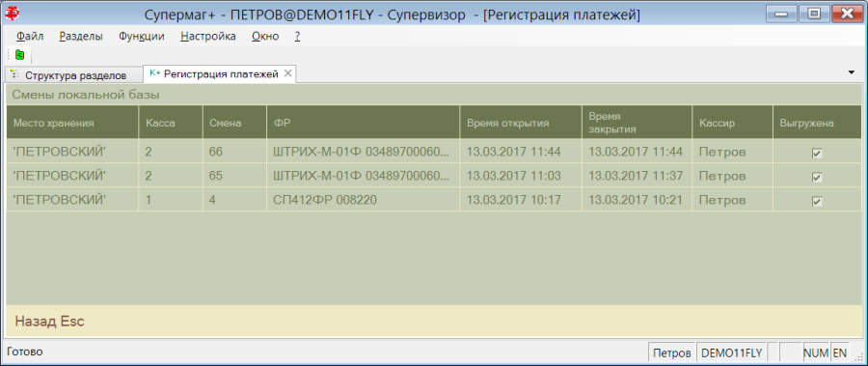The width and height of the screenshot is (868, 366).
Task: Click EN language indicator in status bar
Action: tap(839, 352)
